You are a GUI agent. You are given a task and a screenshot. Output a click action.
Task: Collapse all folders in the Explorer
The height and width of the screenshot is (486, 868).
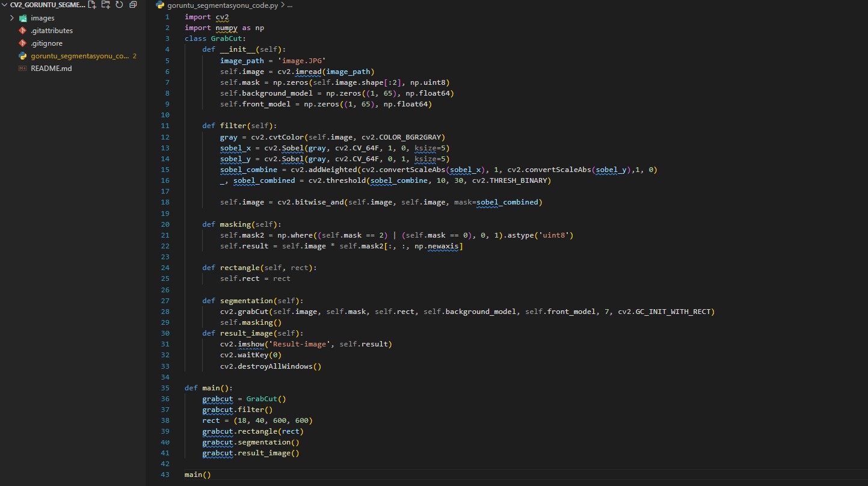coord(133,5)
